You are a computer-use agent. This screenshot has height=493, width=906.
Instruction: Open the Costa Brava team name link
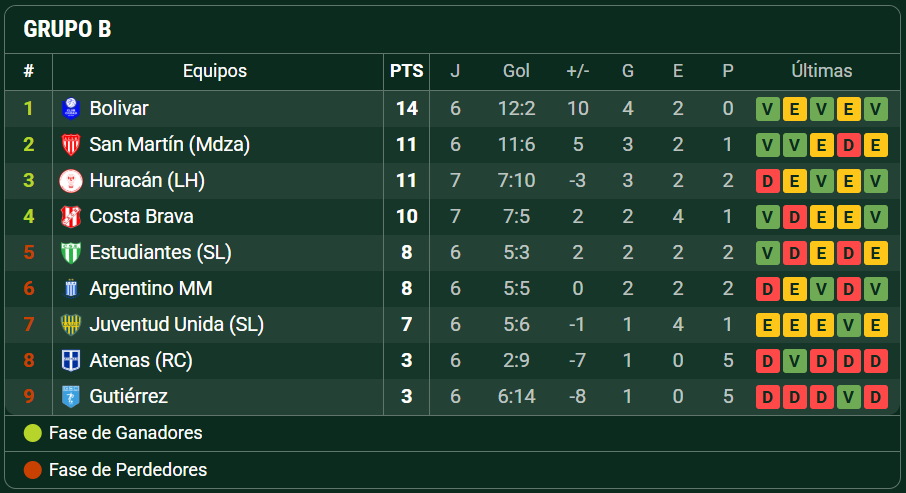tap(142, 217)
